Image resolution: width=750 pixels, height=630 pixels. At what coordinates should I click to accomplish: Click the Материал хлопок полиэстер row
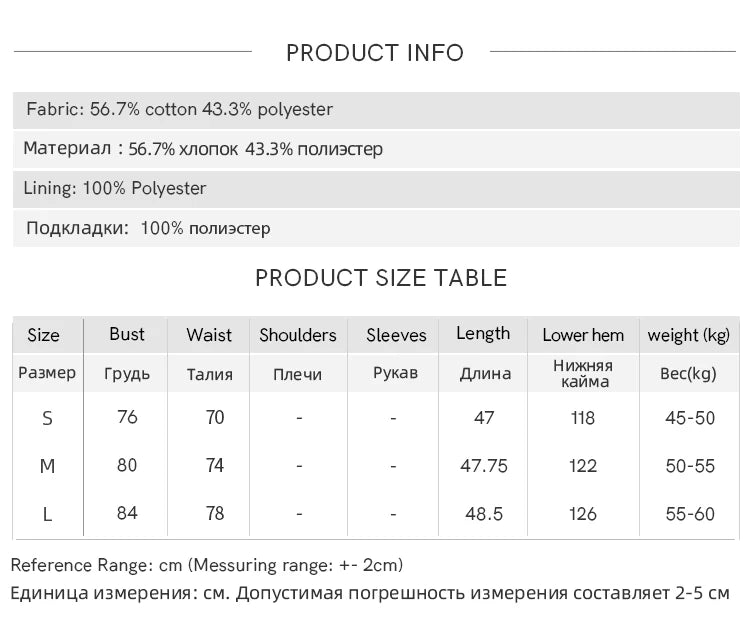(376, 149)
